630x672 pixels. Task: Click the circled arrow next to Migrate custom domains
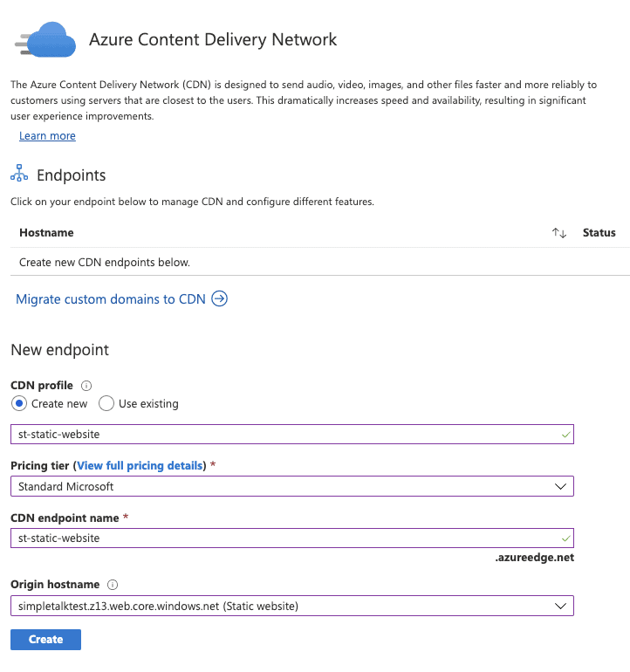coord(219,298)
